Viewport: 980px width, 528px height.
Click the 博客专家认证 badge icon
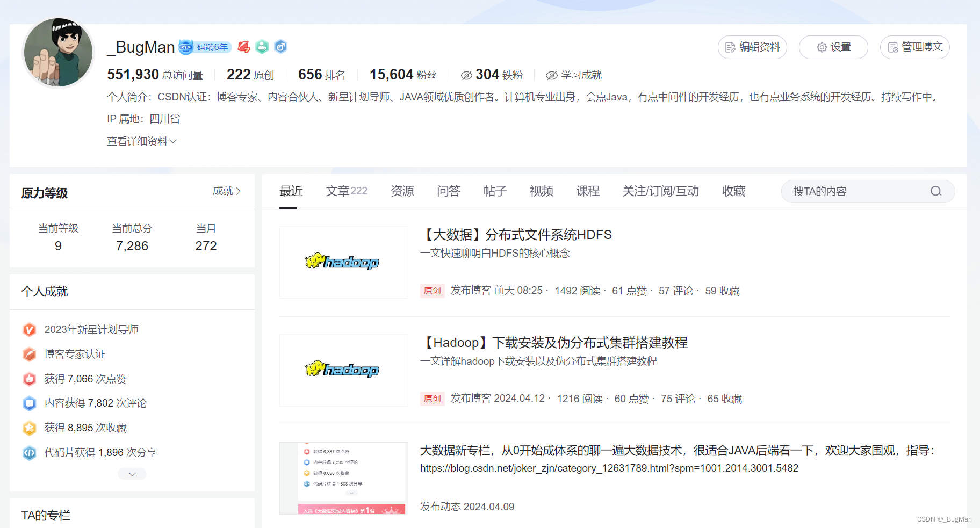coord(30,354)
